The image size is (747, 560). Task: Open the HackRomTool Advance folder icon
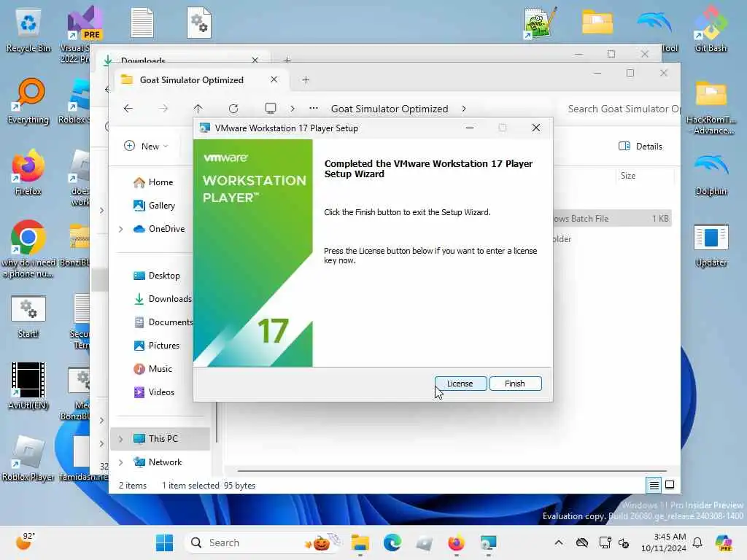click(711, 108)
